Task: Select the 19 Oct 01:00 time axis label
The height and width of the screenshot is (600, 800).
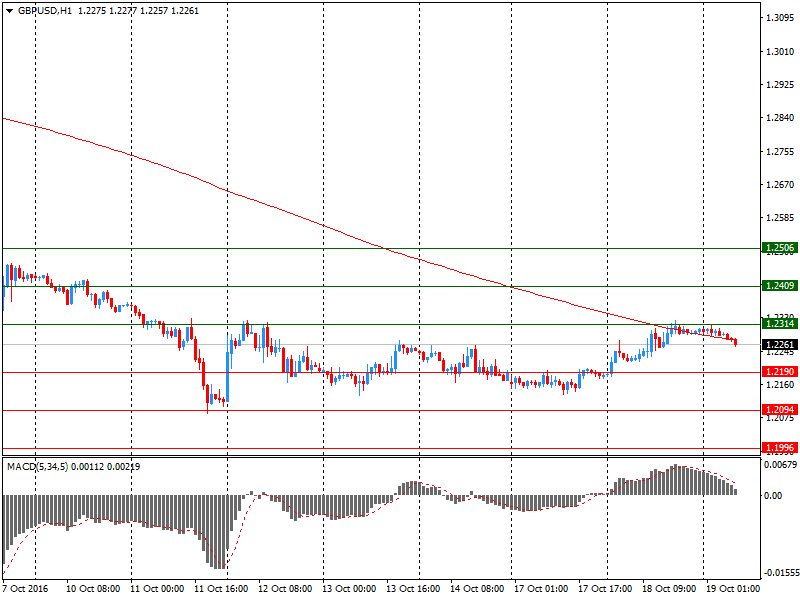Action: point(733,588)
